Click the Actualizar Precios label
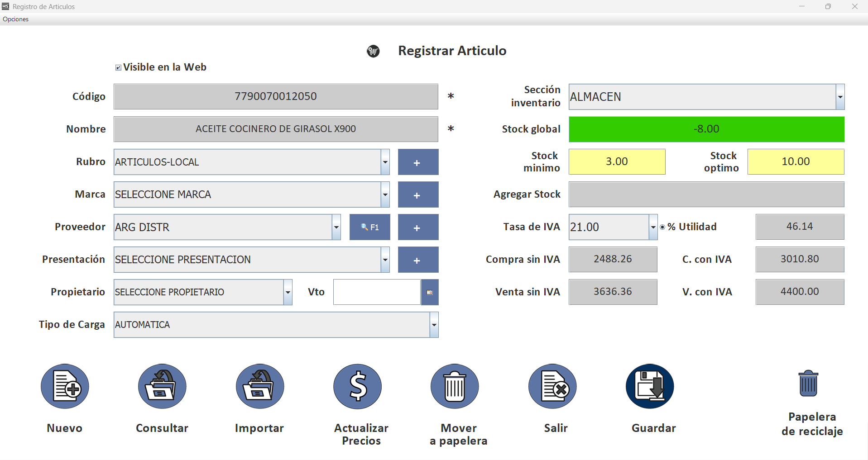The image size is (868, 460). [x=361, y=435]
